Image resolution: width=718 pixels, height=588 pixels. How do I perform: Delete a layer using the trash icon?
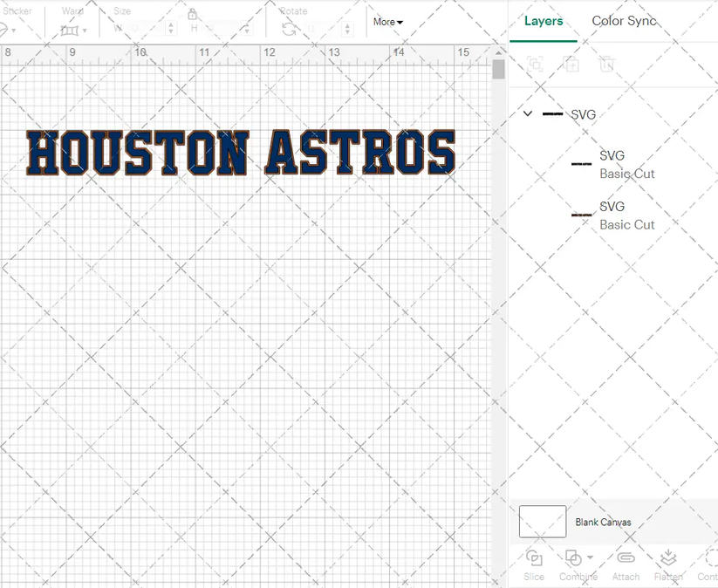(x=607, y=64)
